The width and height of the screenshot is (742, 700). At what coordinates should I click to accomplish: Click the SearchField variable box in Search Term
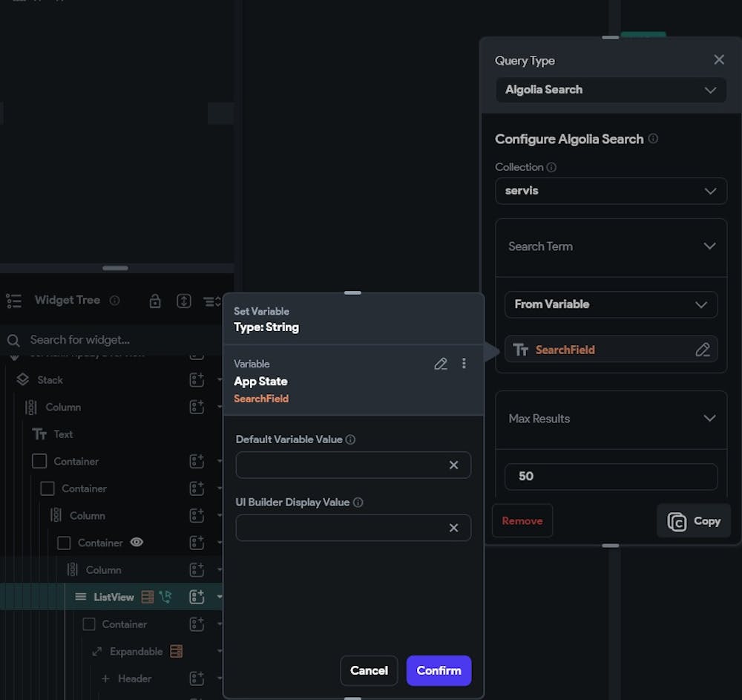coord(611,350)
